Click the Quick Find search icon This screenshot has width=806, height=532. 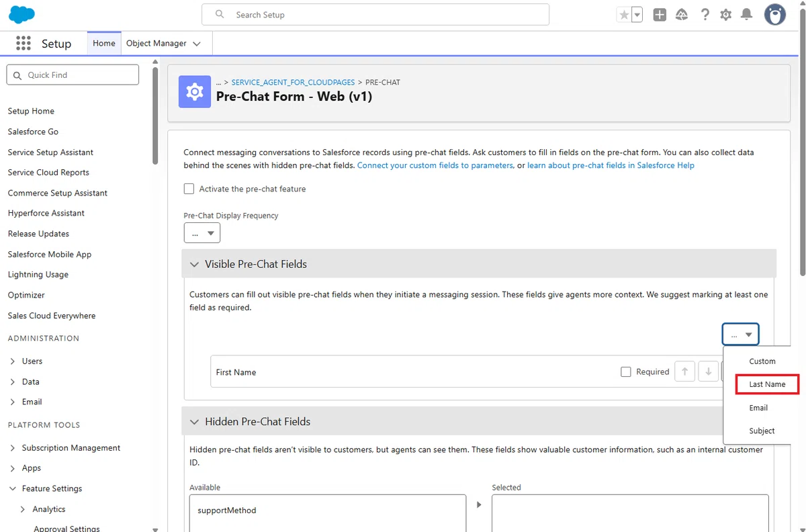pyautogui.click(x=17, y=75)
